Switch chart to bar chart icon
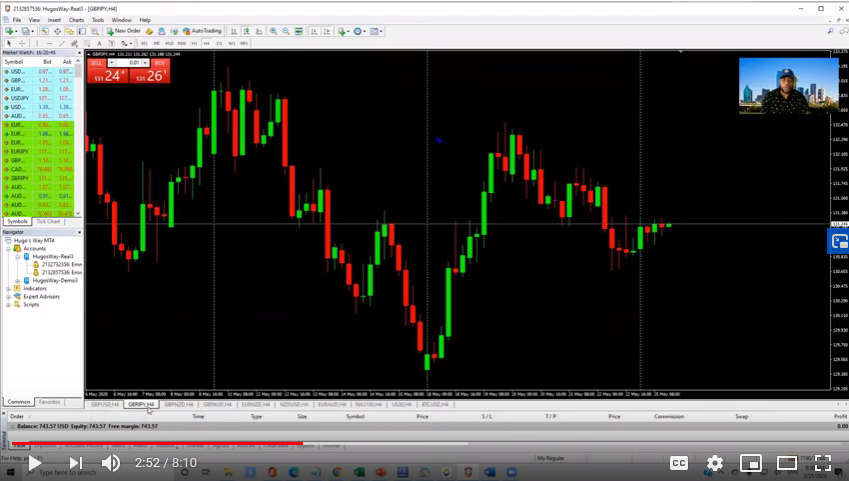The width and height of the screenshot is (849, 481). pyautogui.click(x=234, y=31)
